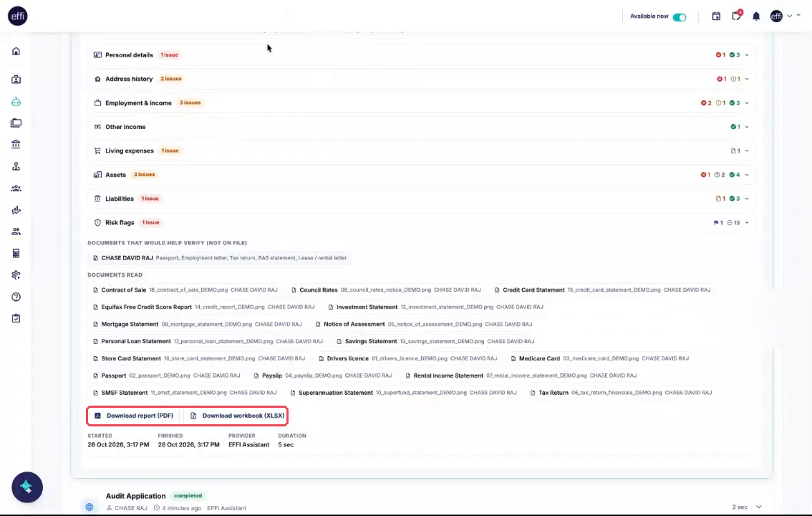The height and width of the screenshot is (516, 812).
Task: Open the tasks icon with red badge
Action: coord(736,16)
